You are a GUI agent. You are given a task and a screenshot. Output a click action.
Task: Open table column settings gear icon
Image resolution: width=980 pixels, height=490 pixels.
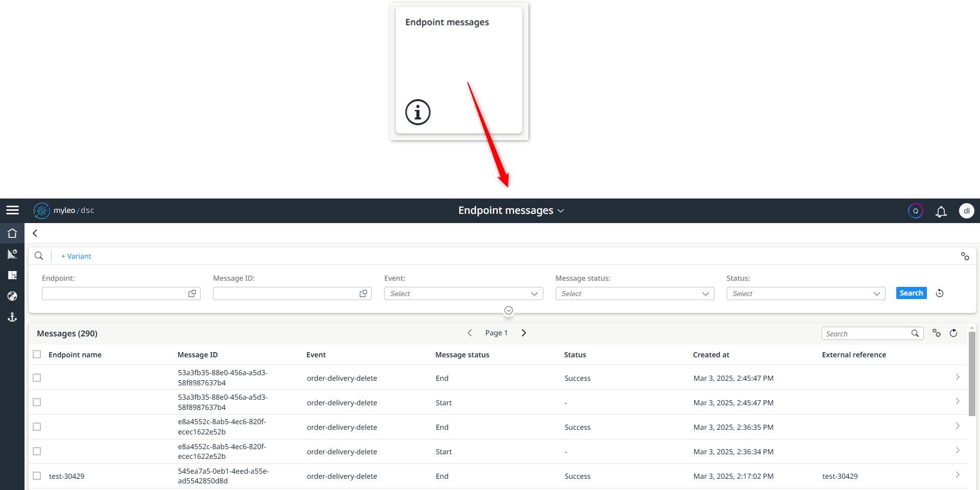click(x=937, y=333)
